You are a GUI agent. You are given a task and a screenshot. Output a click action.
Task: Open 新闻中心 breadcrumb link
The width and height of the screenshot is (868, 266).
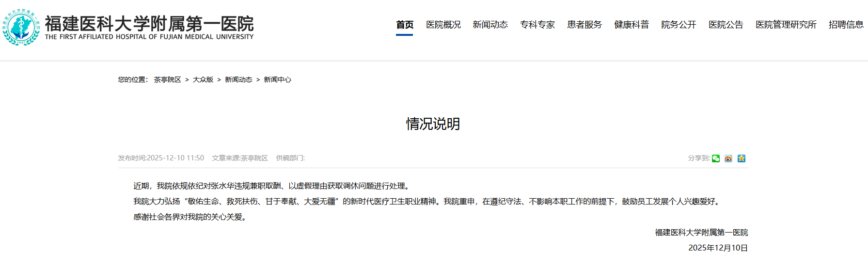coord(277,79)
